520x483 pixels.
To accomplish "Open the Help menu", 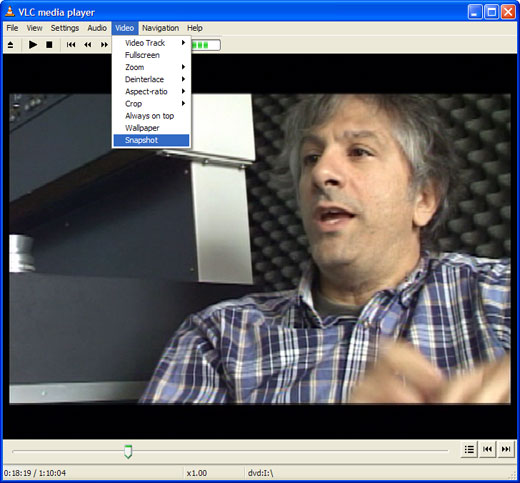I will pyautogui.click(x=195, y=28).
